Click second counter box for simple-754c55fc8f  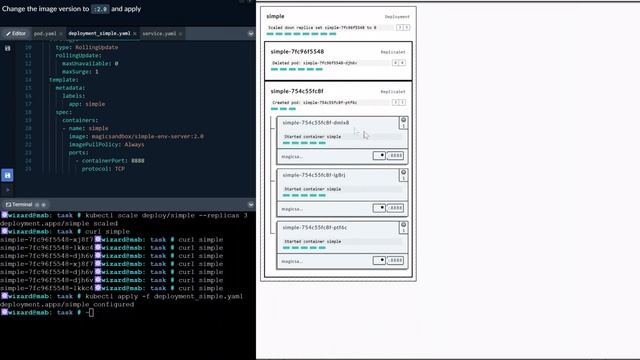[402, 102]
